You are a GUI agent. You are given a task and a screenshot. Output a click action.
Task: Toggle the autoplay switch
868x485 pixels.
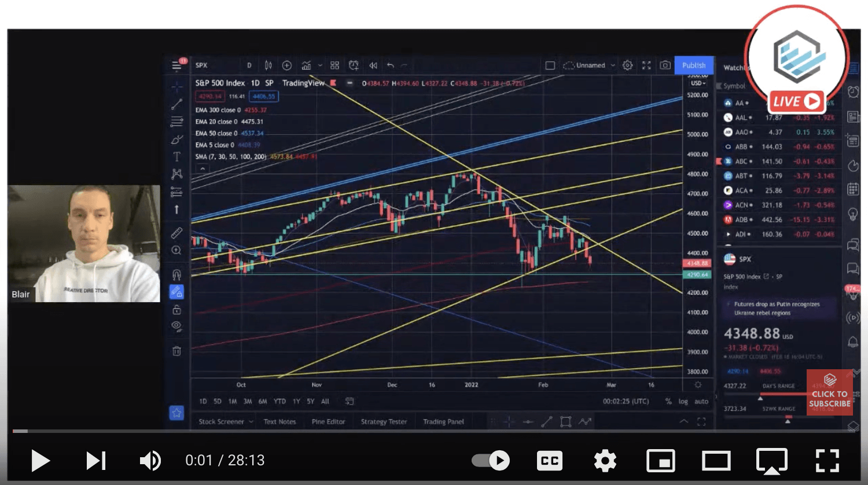pos(491,461)
